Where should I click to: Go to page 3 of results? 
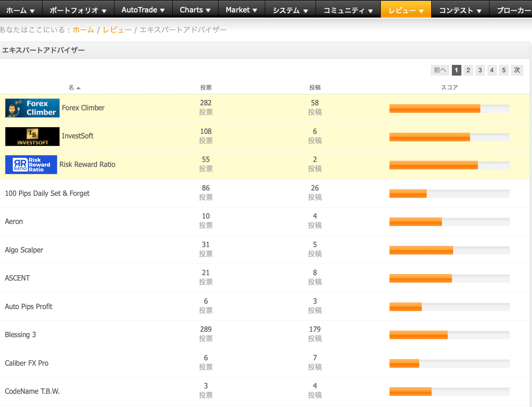pos(480,70)
